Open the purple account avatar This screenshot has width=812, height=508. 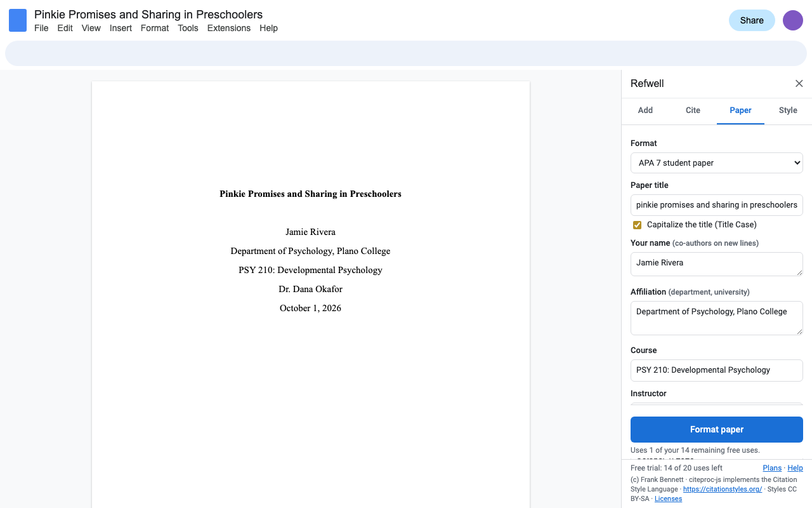pos(793,20)
